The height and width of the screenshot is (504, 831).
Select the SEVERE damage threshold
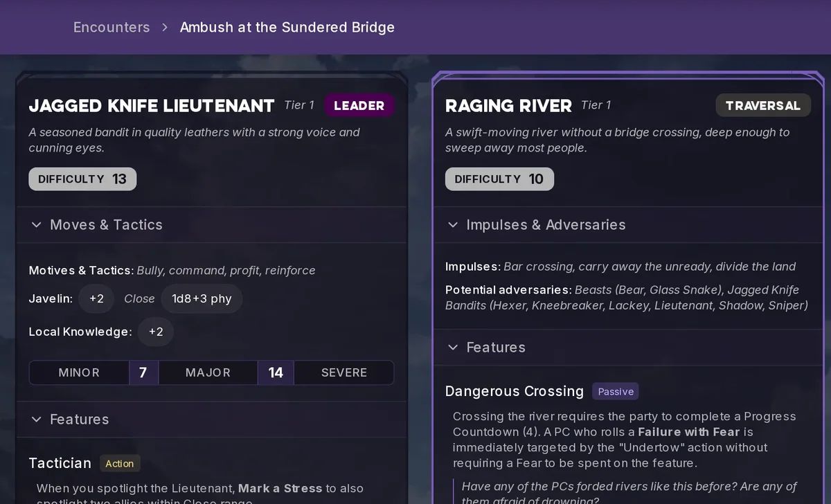coord(344,372)
